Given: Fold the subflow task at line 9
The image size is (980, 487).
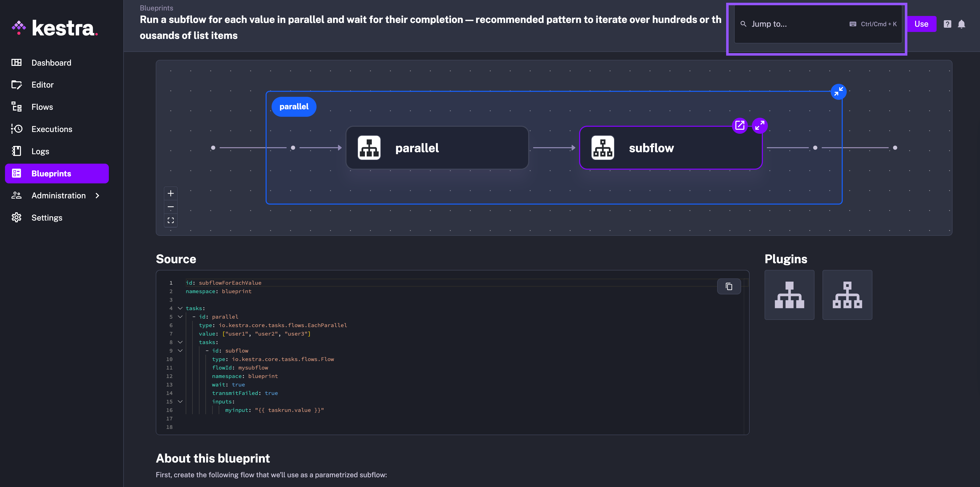Looking at the screenshot, I should click(x=180, y=351).
